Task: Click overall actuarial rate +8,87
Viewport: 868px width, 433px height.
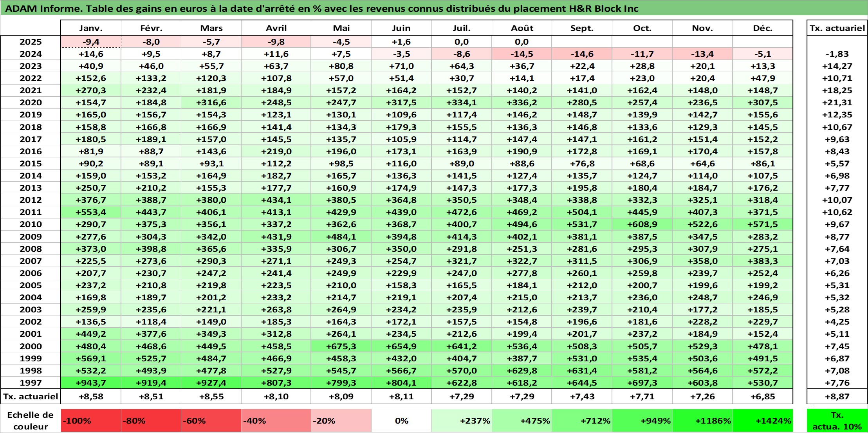Action: [x=837, y=396]
